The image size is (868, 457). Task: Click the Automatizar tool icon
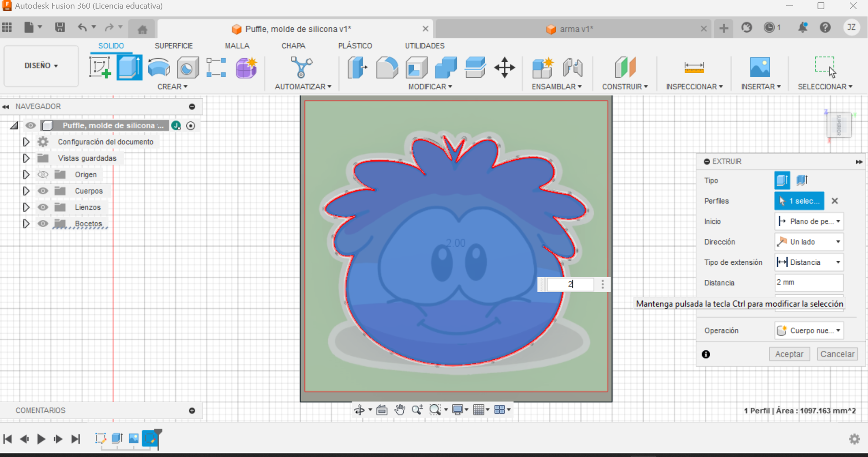point(301,68)
